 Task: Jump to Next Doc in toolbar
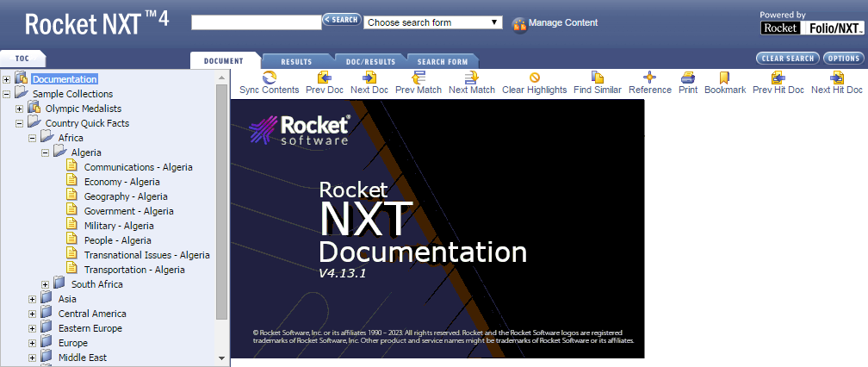click(369, 78)
